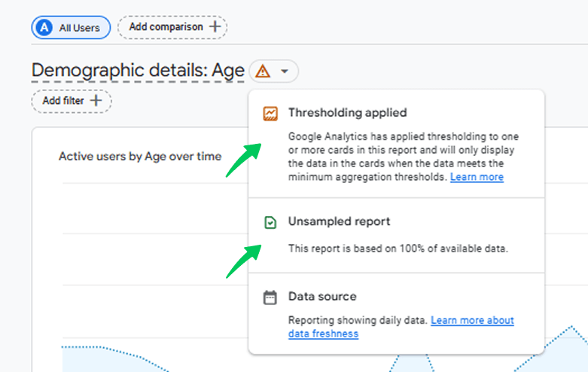Image resolution: width=588 pixels, height=372 pixels.
Task: Click the plus icon in Add filter
Action: [x=96, y=101]
